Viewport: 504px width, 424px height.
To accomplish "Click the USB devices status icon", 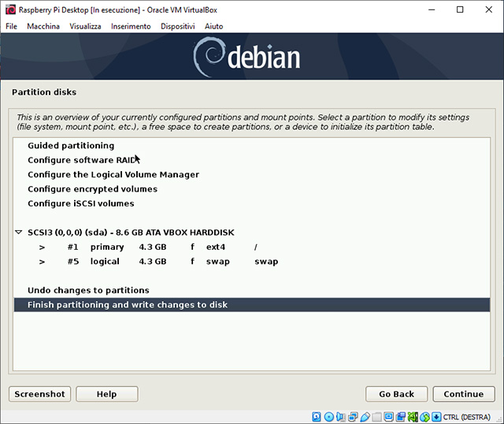I will tap(365, 416).
